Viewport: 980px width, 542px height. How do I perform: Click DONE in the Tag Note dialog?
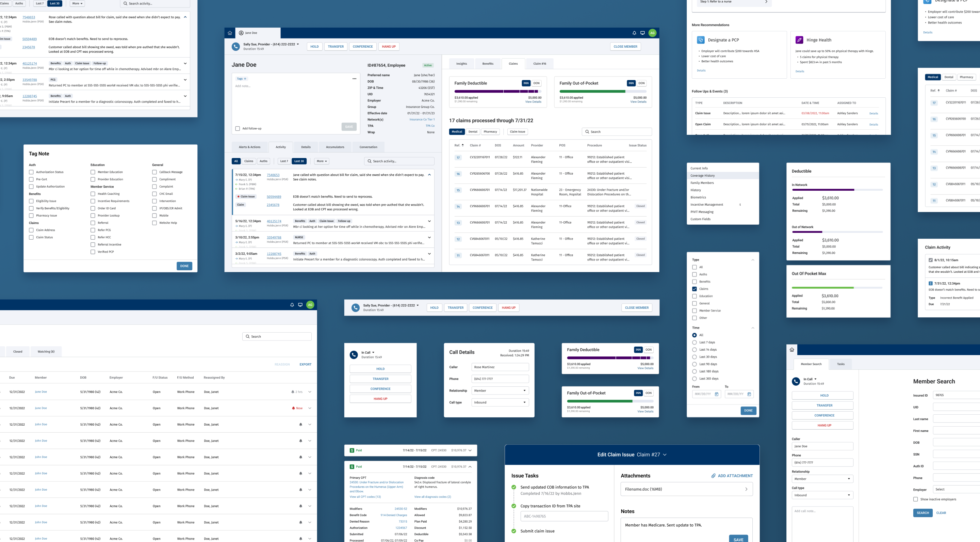coord(184,266)
